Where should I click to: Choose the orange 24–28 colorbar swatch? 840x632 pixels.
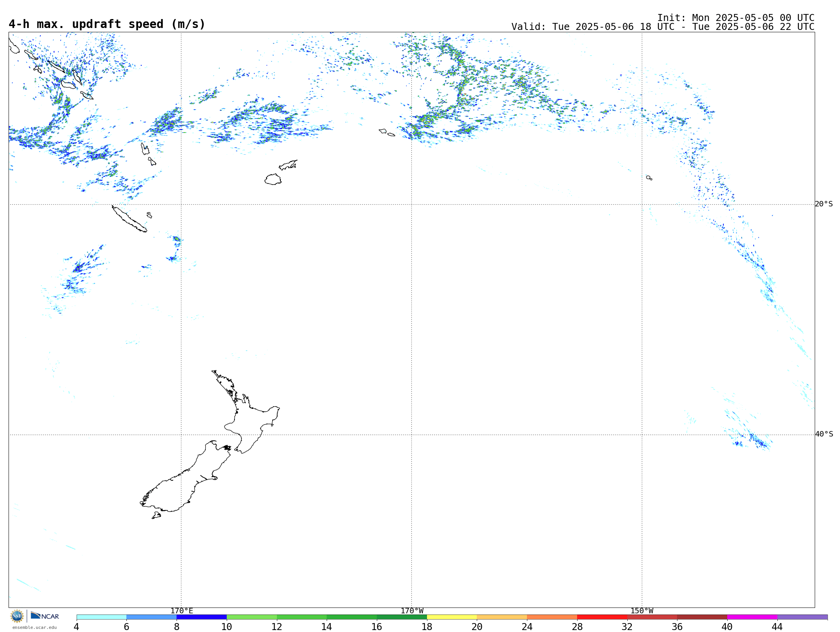552,617
